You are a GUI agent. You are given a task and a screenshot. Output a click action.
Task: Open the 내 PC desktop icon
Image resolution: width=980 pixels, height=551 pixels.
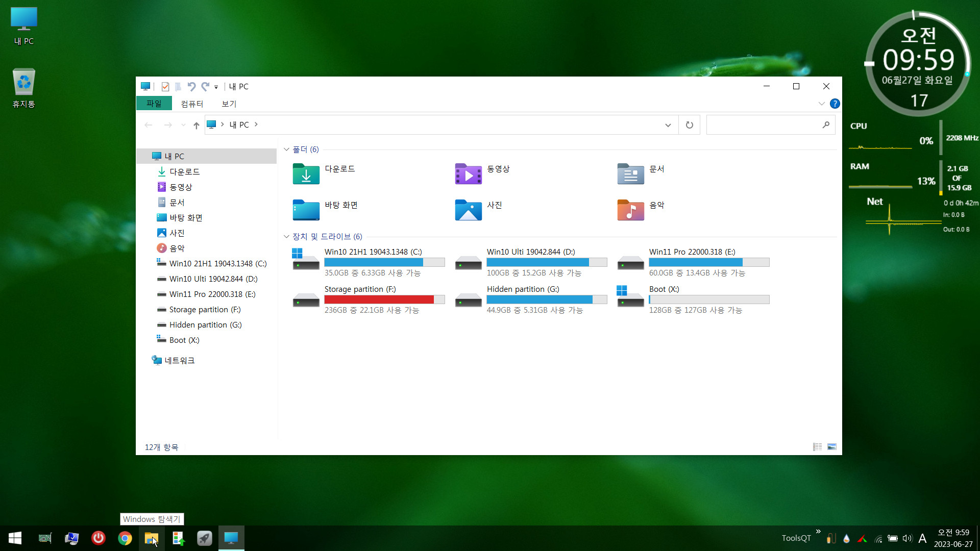(24, 26)
